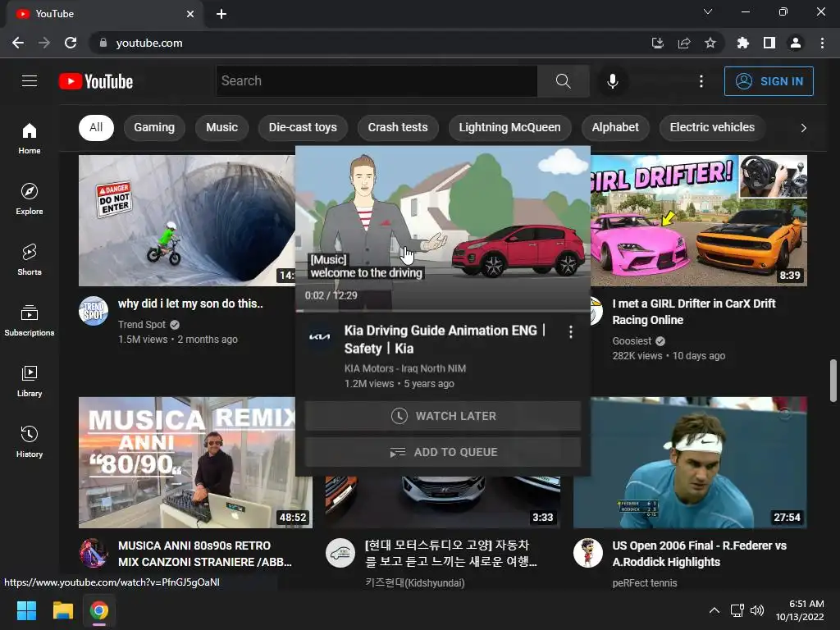Open US Open 2006 Final video title

[x=700, y=554]
